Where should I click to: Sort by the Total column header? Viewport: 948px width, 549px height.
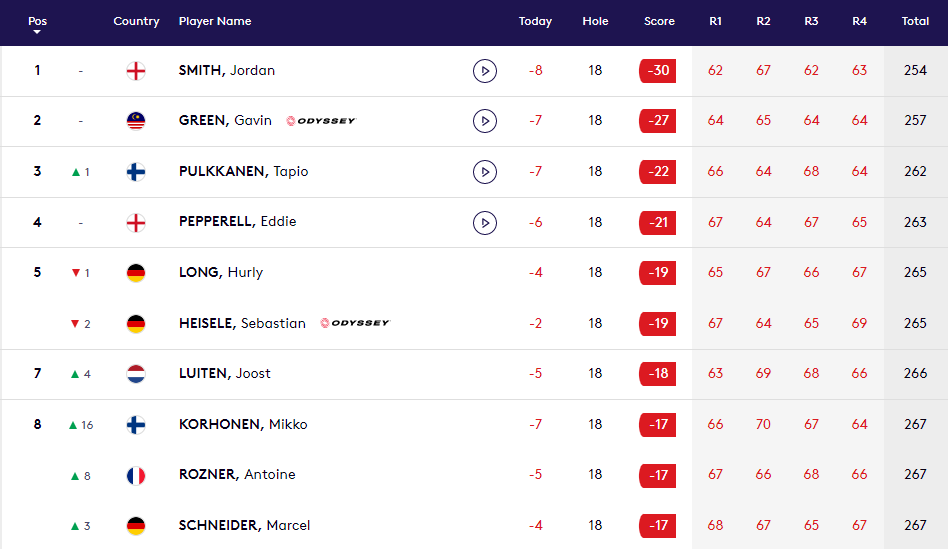pyautogui.click(x=915, y=21)
